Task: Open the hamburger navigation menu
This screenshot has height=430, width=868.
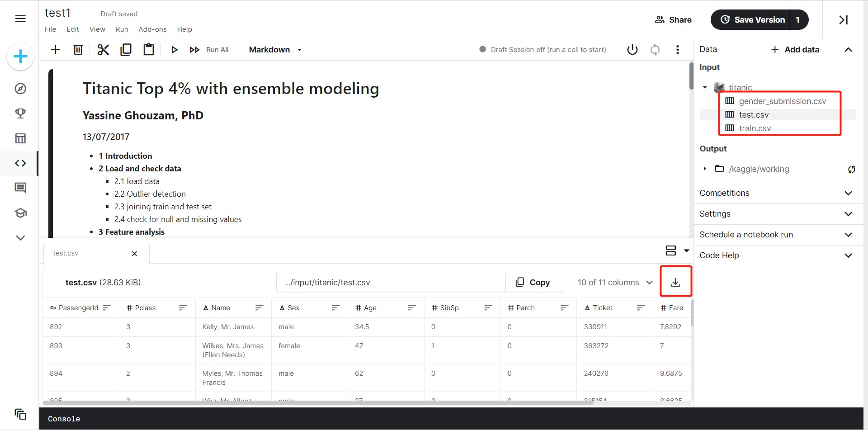Action: point(20,19)
